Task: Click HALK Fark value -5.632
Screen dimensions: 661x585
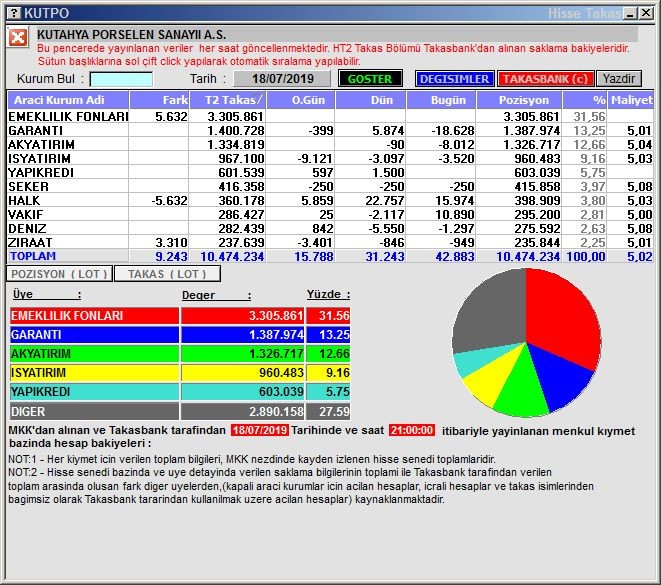Action: click(169, 201)
